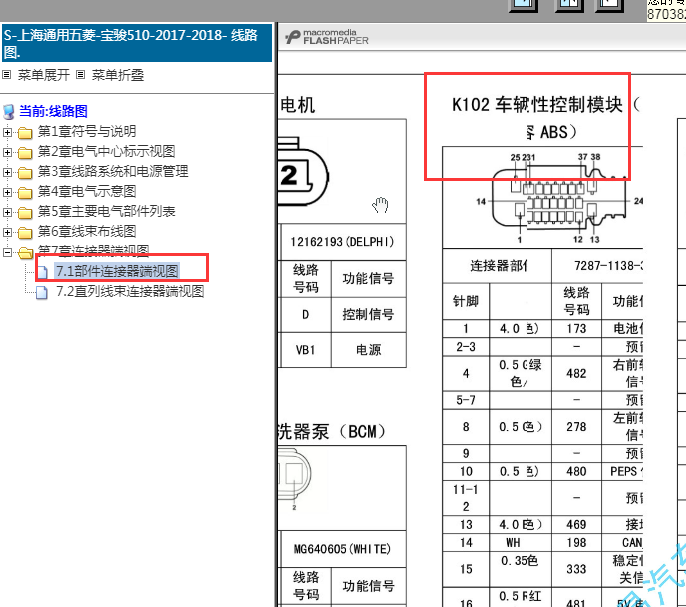Click the Macromedia FlashPaper logo
Image resolution: width=686 pixels, height=607 pixels.
click(327, 37)
